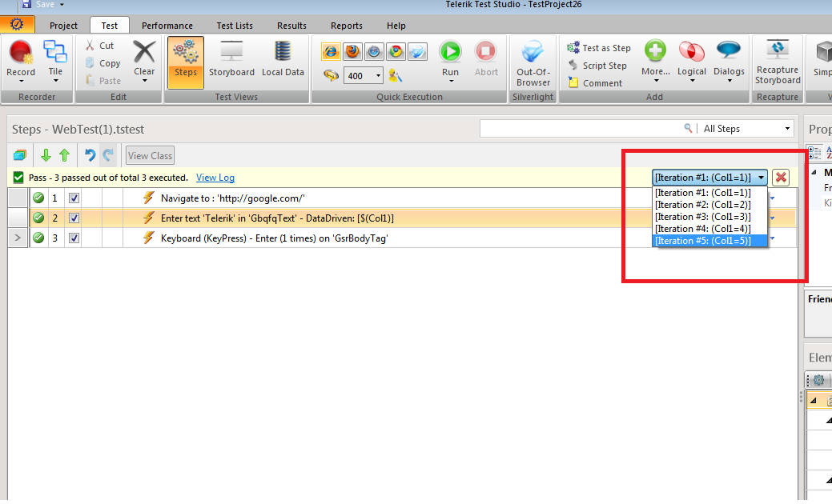
Task: Select Safari browser for execution
Action: point(374,51)
